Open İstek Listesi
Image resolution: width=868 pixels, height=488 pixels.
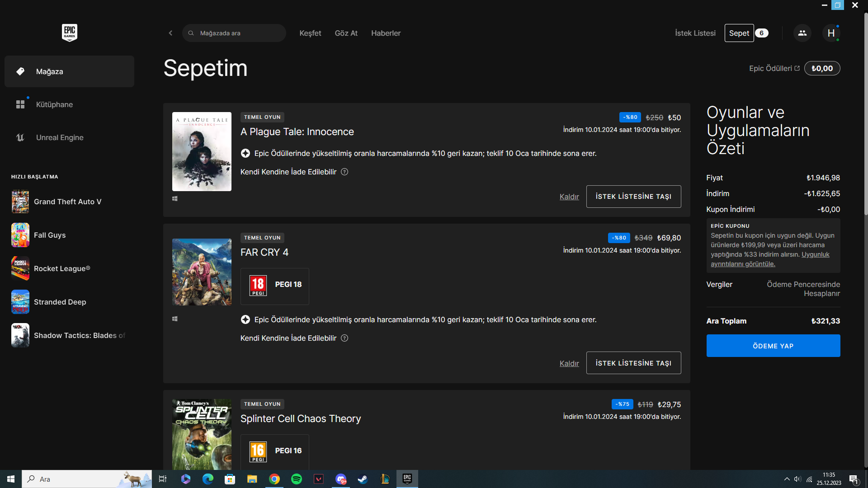[x=695, y=33]
